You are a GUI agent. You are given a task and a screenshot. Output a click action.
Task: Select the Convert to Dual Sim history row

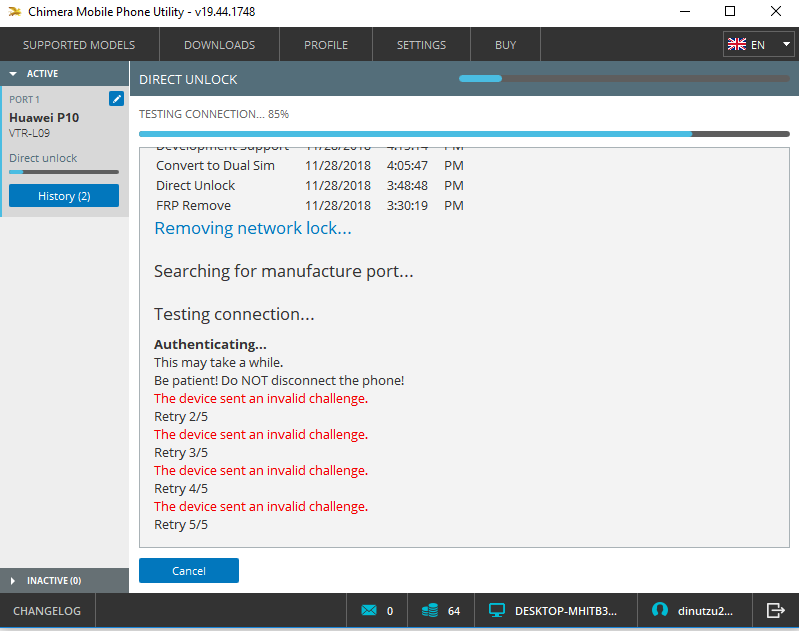310,166
